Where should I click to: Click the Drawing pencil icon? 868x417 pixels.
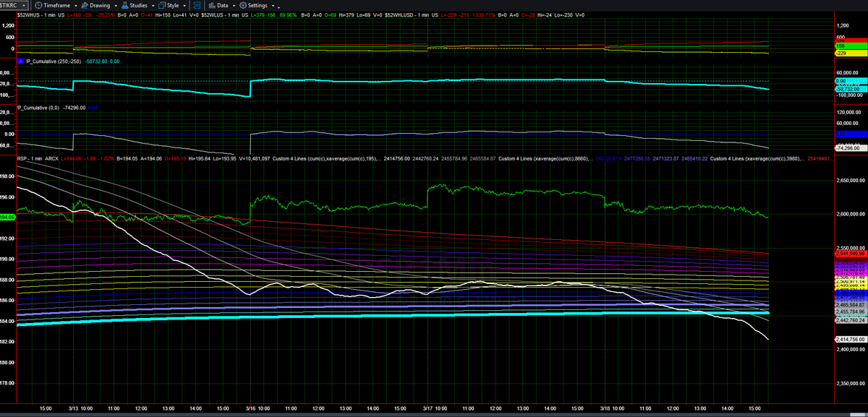(85, 5)
